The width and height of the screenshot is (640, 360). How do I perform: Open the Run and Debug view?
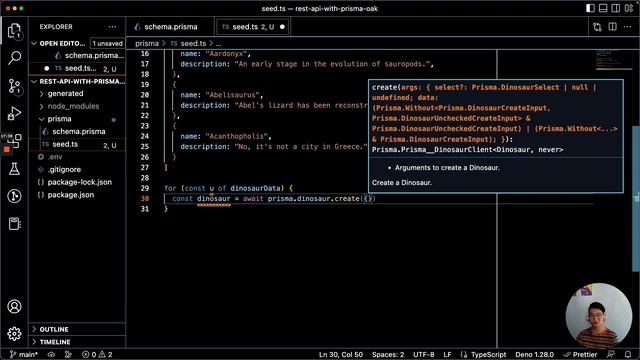pos(14,113)
